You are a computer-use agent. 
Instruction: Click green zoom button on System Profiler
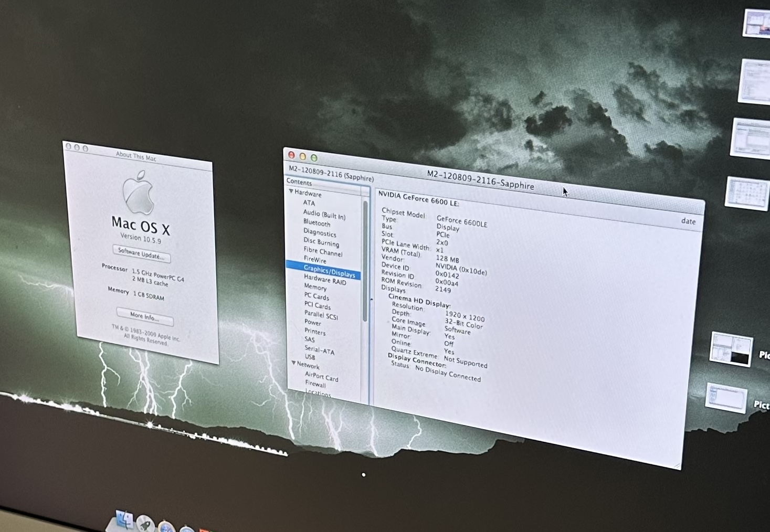(x=314, y=158)
